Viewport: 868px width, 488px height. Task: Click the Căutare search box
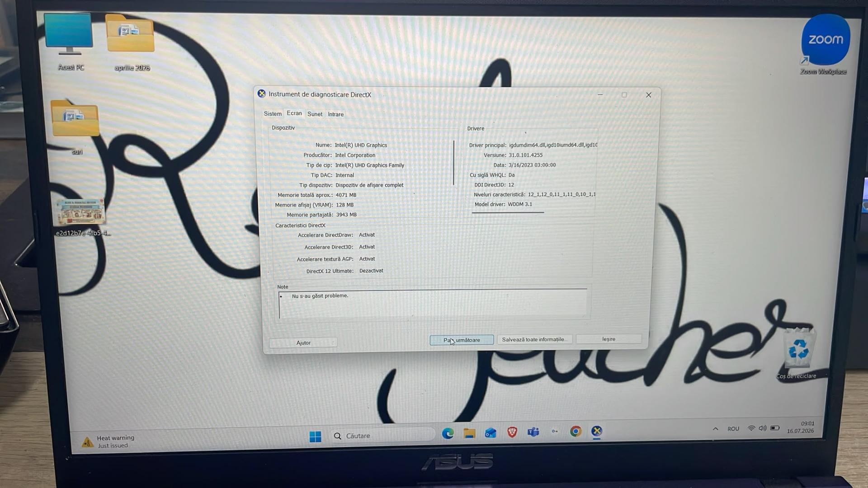point(382,436)
